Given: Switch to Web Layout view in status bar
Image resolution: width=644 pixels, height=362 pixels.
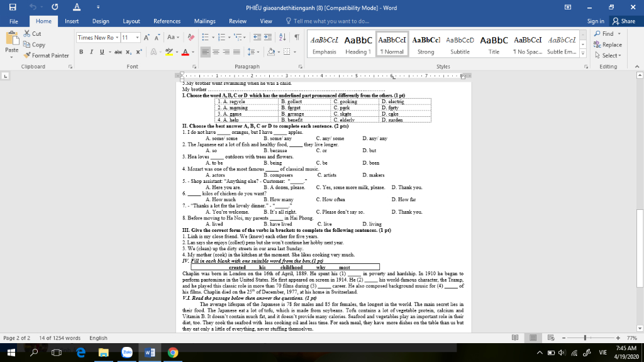Looking at the screenshot, I should [x=551, y=337].
